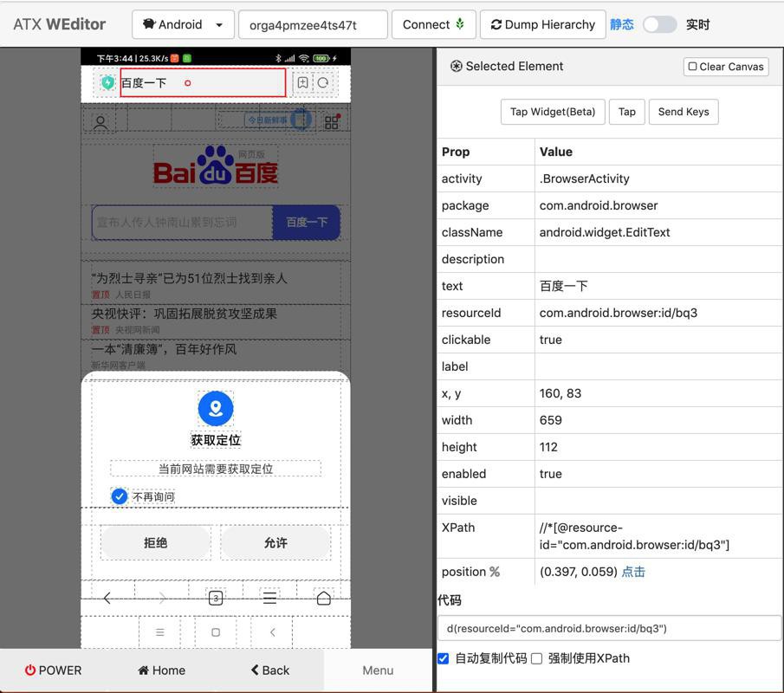Click the browser URL bar 百度一下
Viewport: 784px width, 693px height.
pyautogui.click(x=203, y=82)
